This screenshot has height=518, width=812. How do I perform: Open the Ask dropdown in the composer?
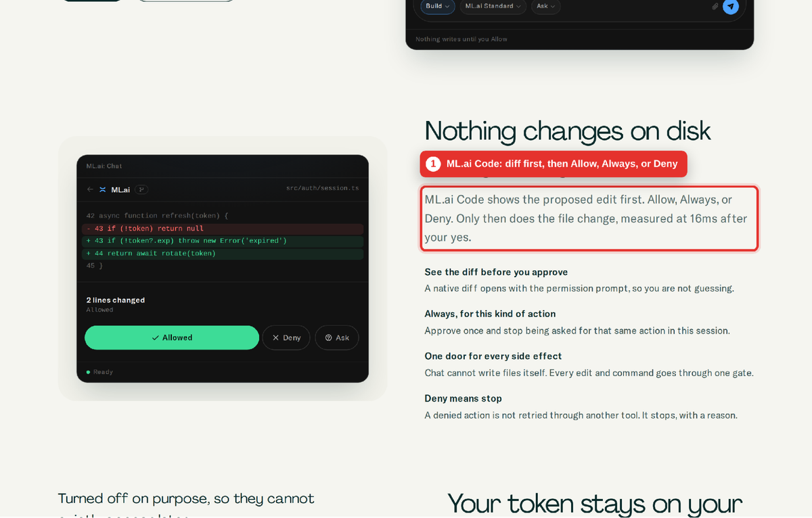click(x=545, y=6)
